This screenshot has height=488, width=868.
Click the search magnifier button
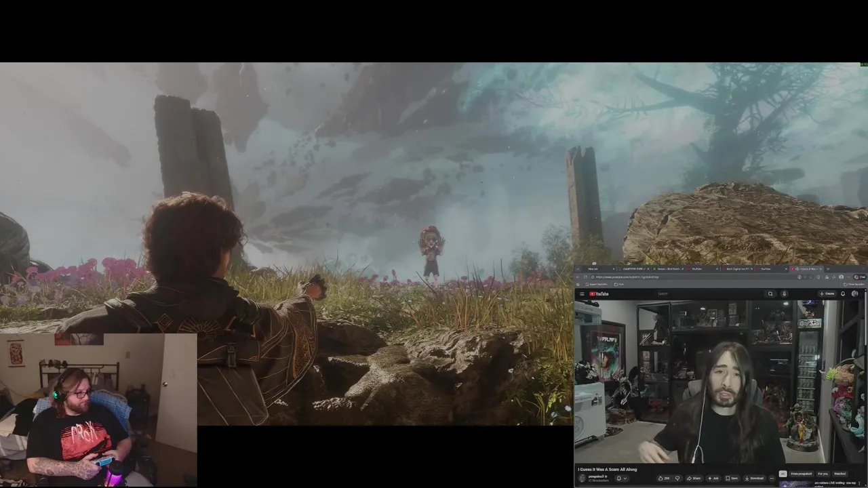click(x=770, y=293)
